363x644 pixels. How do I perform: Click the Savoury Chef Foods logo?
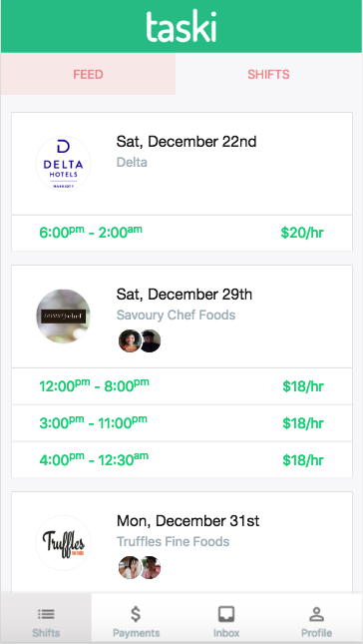coord(63,317)
